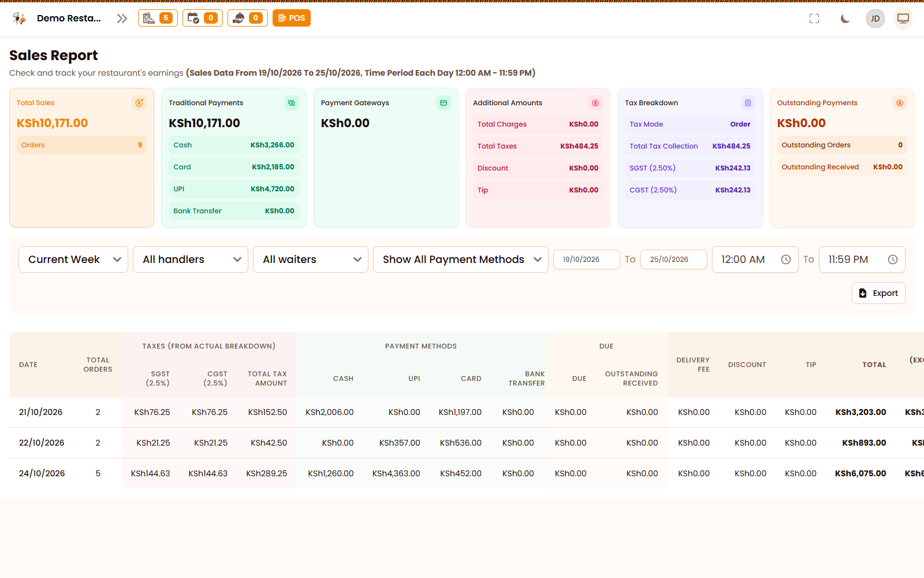Click end date field 25/10/2026
The image size is (924, 578).
674,260
